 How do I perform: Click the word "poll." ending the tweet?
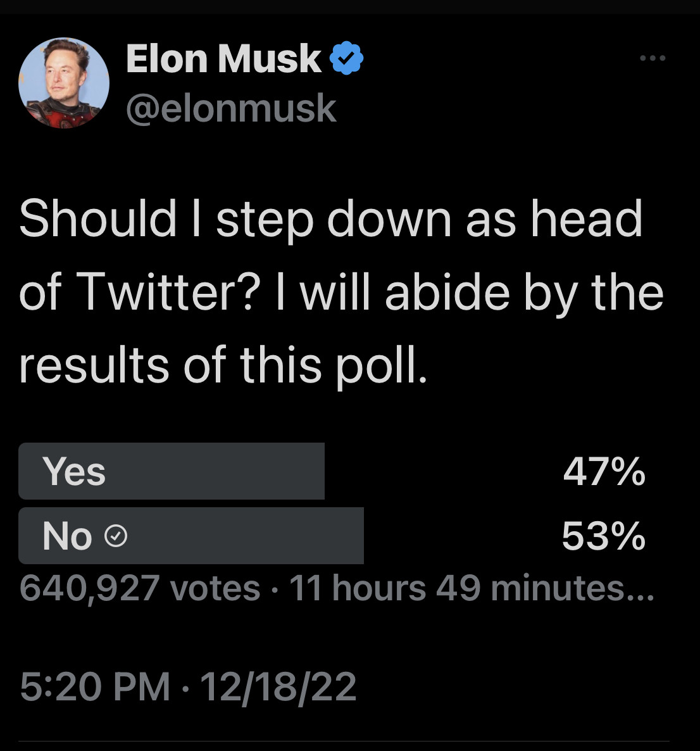coord(382,365)
